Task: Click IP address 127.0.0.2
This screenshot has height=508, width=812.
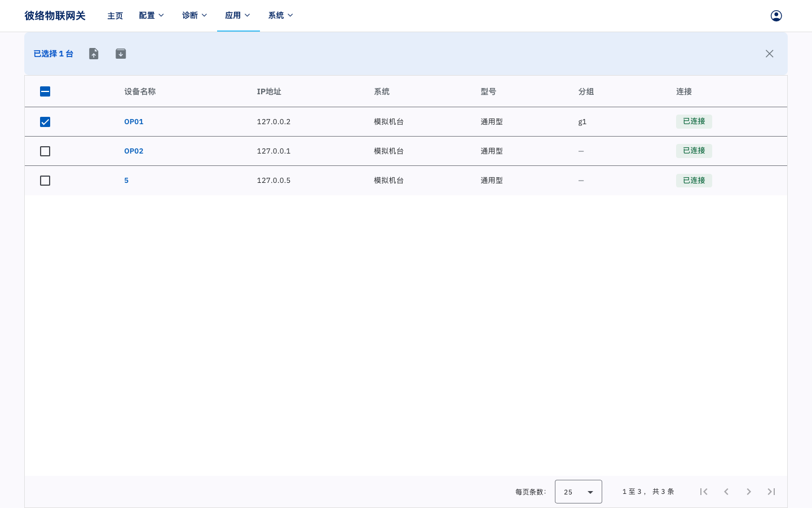Action: 273,122
